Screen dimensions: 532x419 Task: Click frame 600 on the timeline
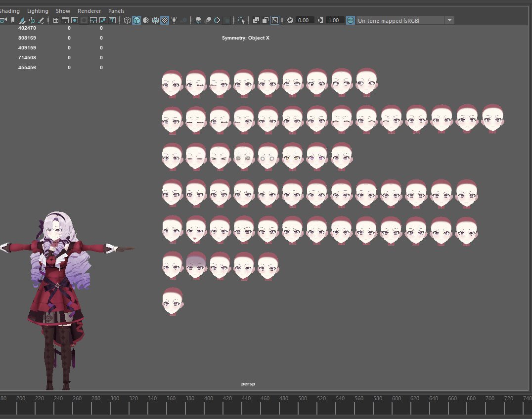(397, 398)
